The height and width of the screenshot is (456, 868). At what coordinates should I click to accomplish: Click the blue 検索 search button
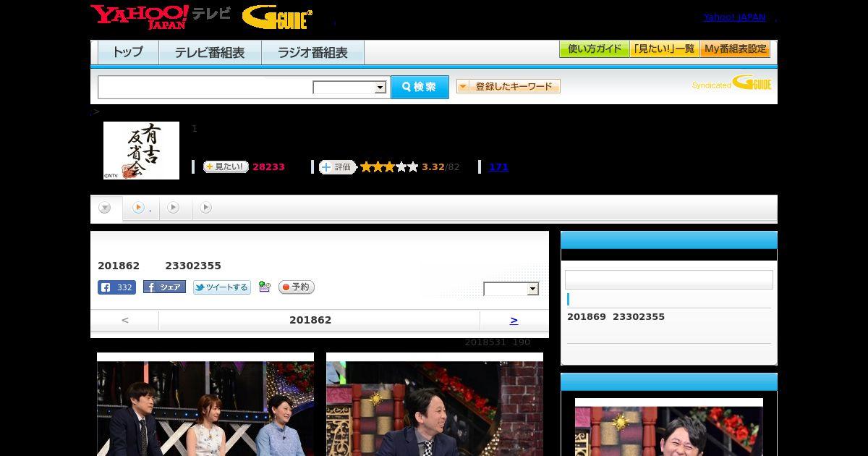(420, 87)
